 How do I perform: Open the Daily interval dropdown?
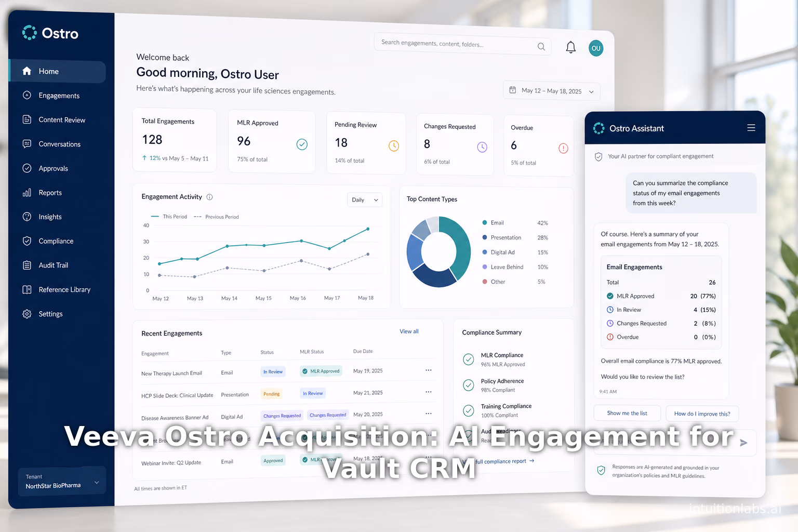(365, 200)
